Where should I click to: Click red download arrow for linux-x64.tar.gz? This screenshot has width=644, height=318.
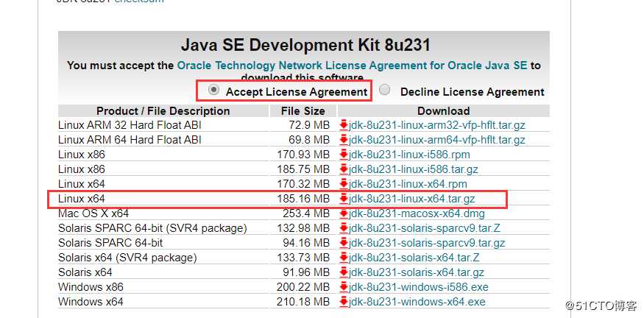click(344, 199)
